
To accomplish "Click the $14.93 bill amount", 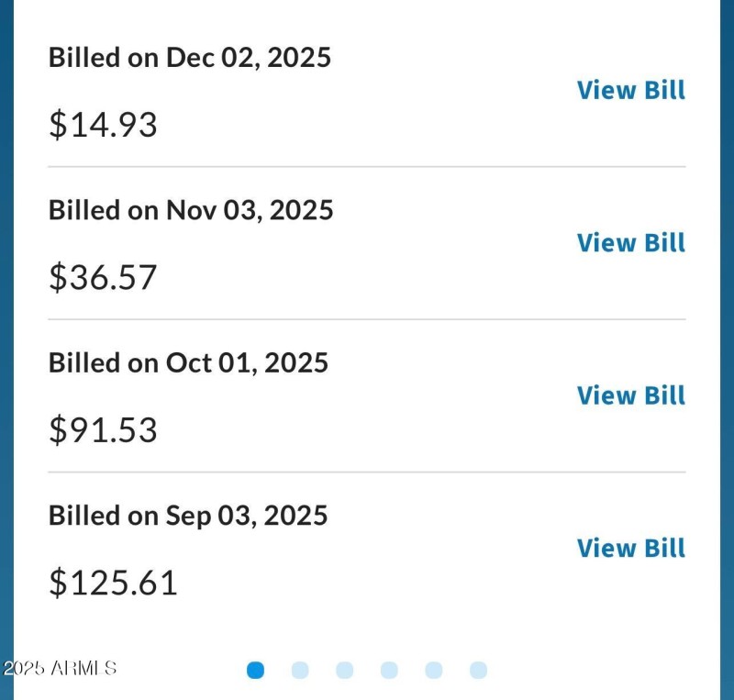I will pos(103,125).
